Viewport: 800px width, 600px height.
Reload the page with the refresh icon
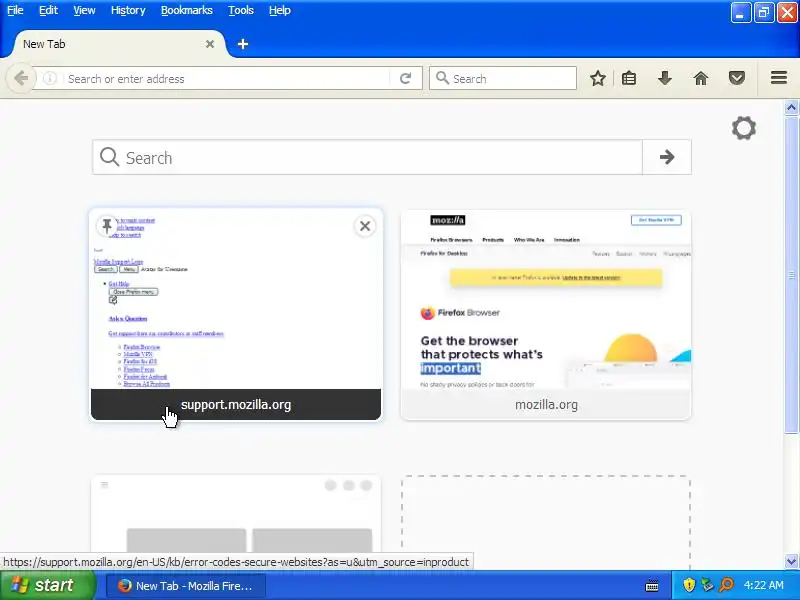point(405,79)
